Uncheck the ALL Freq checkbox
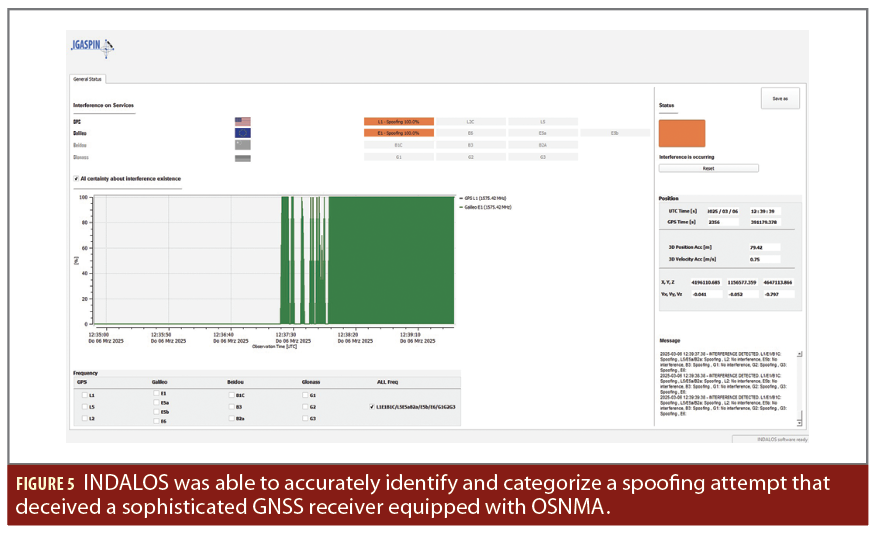Viewport: 880px width, 536px height. click(372, 407)
